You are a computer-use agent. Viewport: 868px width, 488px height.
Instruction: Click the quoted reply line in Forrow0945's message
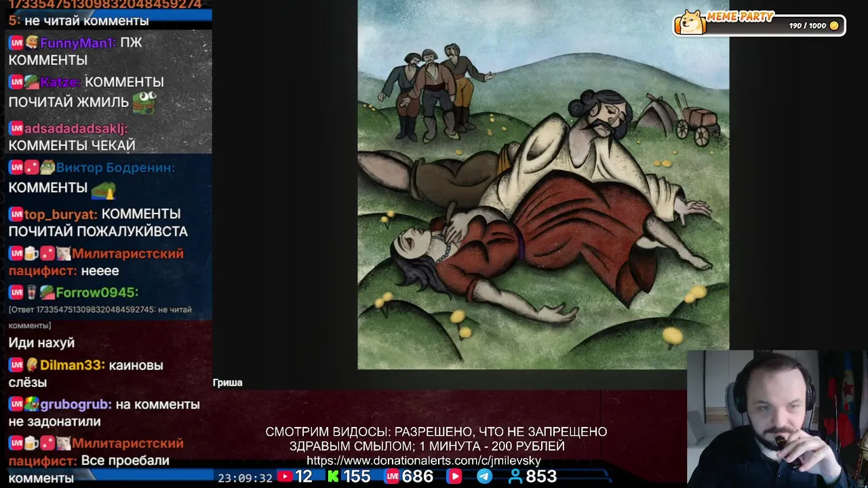100,317
